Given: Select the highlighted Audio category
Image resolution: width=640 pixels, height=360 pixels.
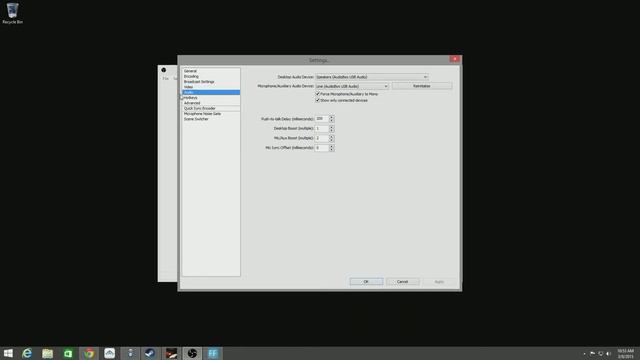Looking at the screenshot, I should click(211, 92).
